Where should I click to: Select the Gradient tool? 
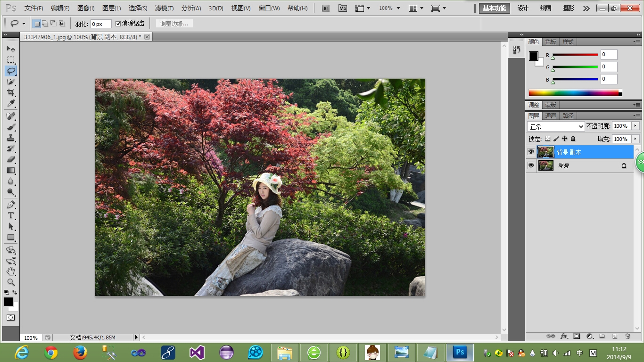(11, 170)
